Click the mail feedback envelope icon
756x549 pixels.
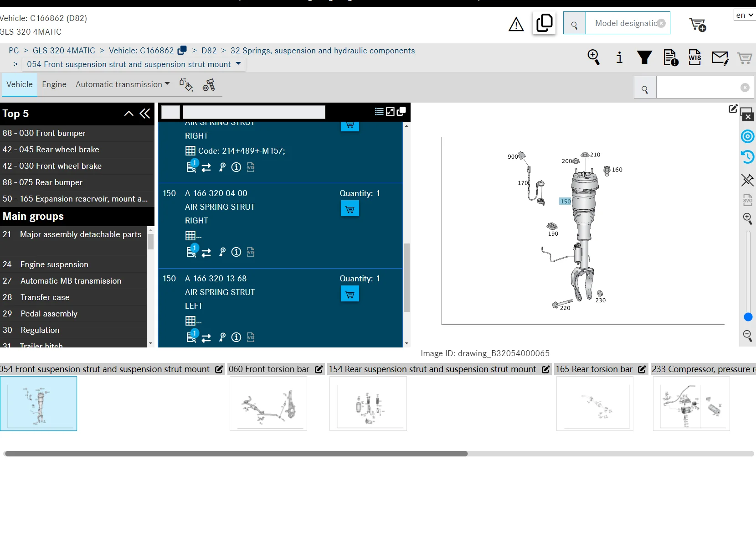point(720,58)
